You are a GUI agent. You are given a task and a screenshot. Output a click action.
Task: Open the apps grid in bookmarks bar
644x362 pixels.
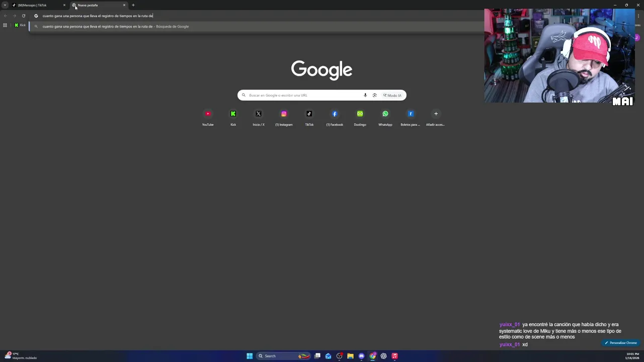5,25
